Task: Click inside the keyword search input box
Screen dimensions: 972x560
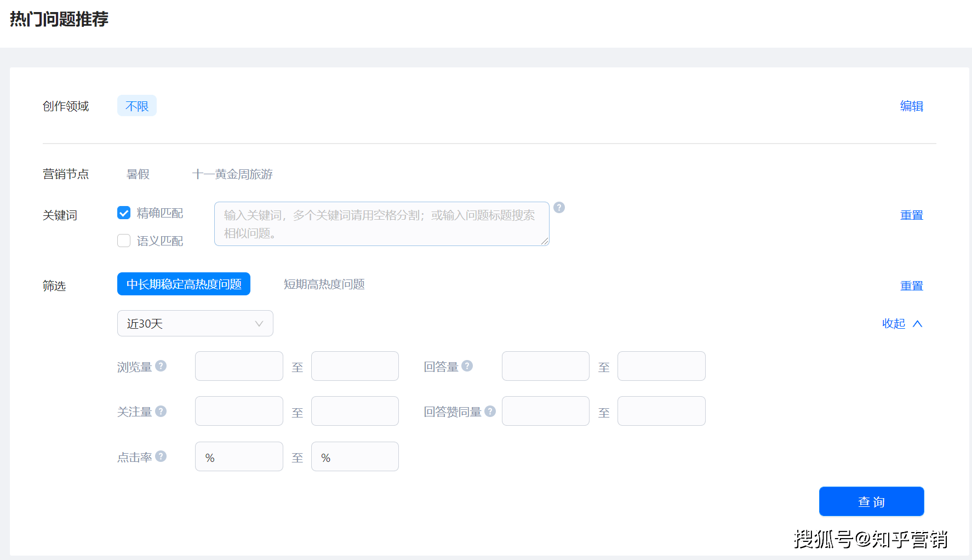Action: [x=381, y=224]
